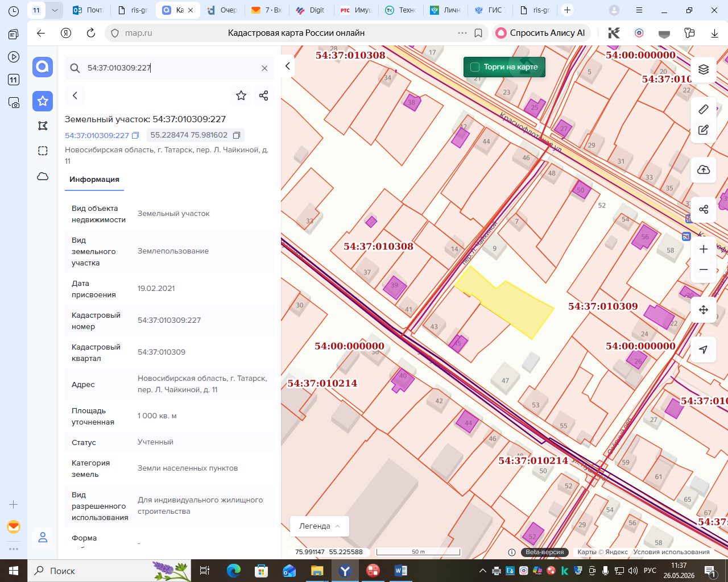Open new browser tab with plus

pos(567,10)
